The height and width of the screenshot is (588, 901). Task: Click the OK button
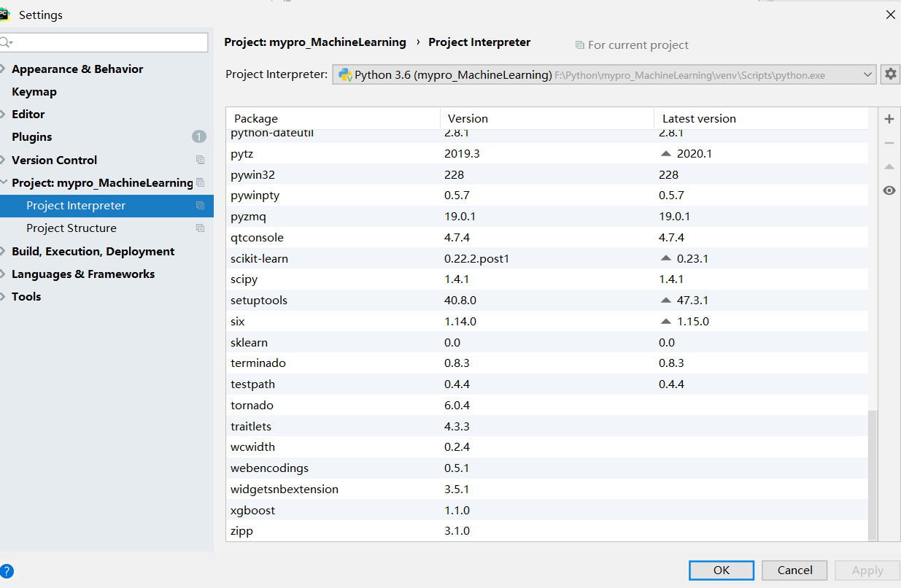722,570
